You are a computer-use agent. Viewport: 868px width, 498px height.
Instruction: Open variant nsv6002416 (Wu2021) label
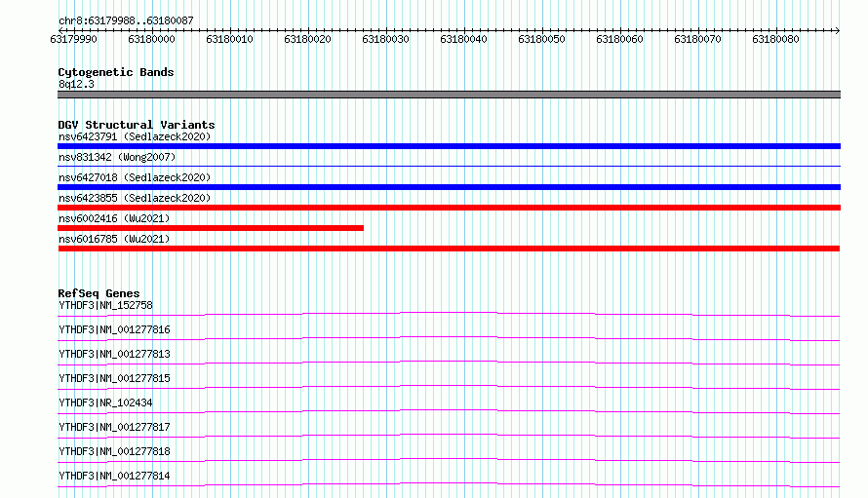click(114, 218)
